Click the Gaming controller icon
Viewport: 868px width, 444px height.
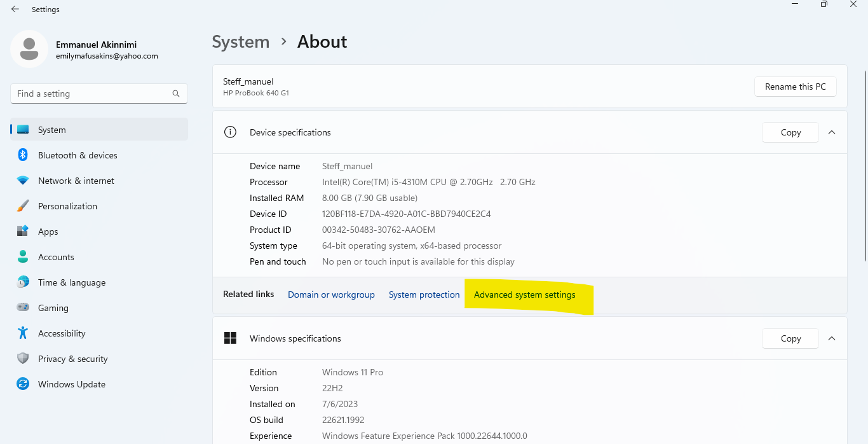tap(23, 308)
